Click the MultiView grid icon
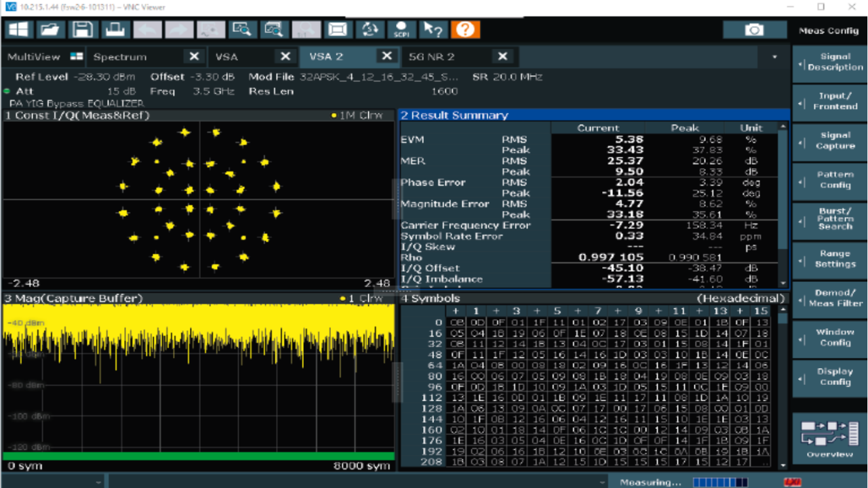Screen dimensions: 868x488 coord(77,57)
